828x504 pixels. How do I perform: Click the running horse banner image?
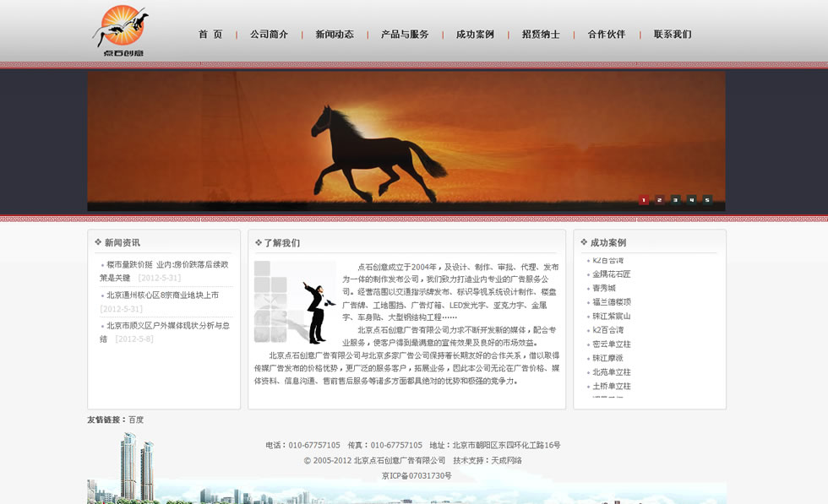[406, 141]
